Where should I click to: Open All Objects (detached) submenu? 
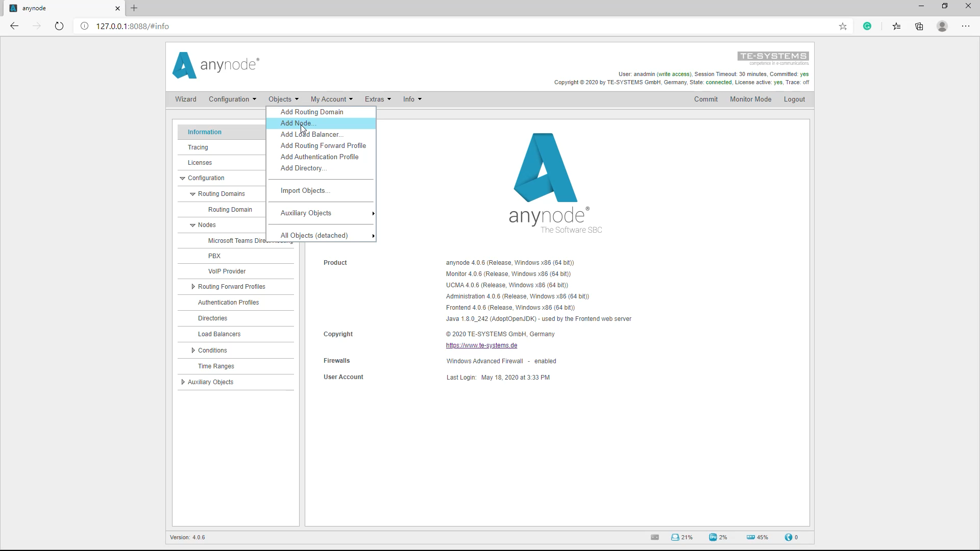(x=322, y=235)
